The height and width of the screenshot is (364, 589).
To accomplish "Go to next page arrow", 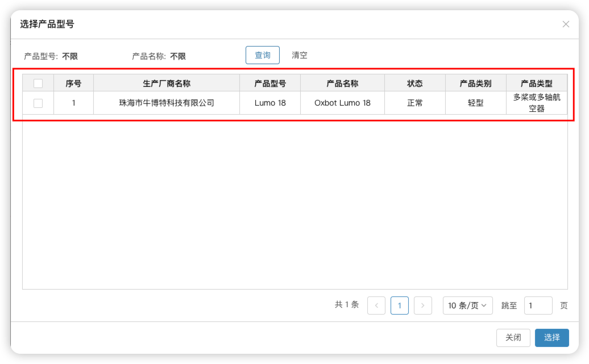I will click(422, 306).
